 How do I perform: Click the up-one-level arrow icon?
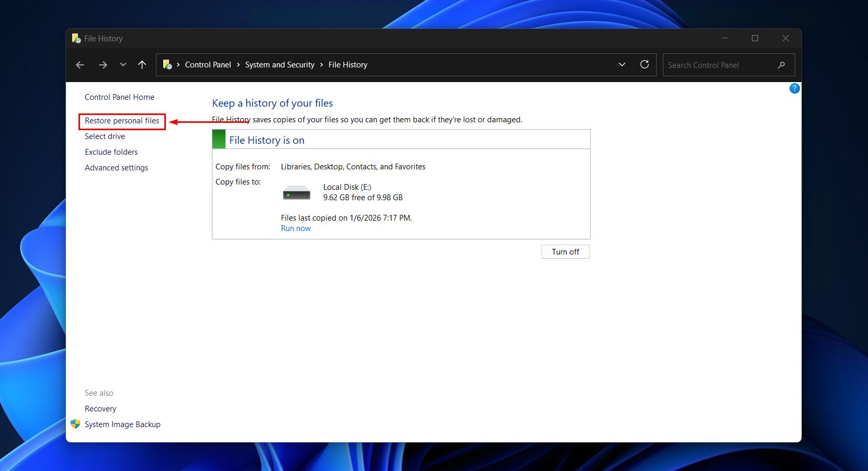[142, 64]
